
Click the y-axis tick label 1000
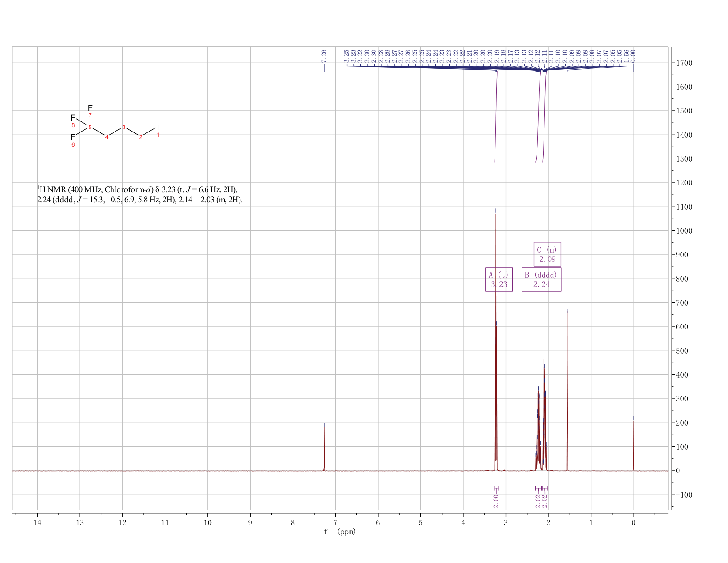click(x=684, y=231)
